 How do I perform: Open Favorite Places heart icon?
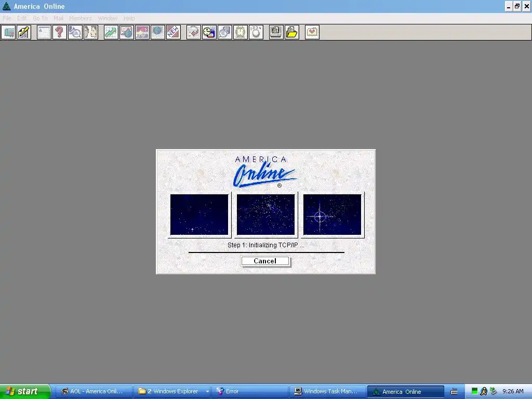coord(312,32)
